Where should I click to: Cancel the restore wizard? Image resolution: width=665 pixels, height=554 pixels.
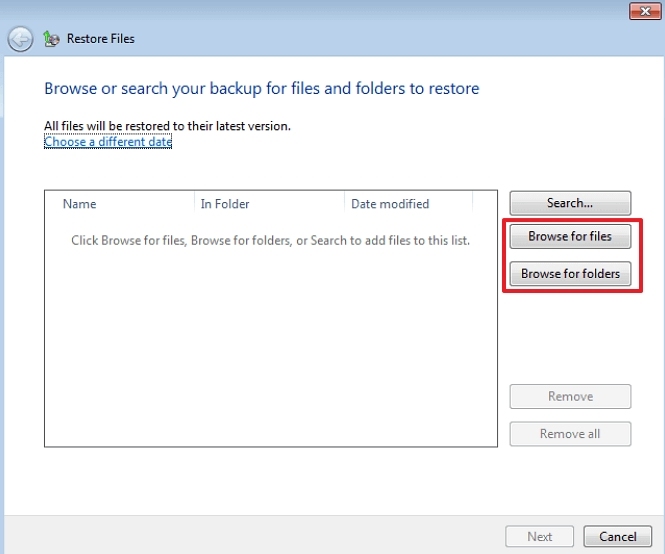(618, 537)
